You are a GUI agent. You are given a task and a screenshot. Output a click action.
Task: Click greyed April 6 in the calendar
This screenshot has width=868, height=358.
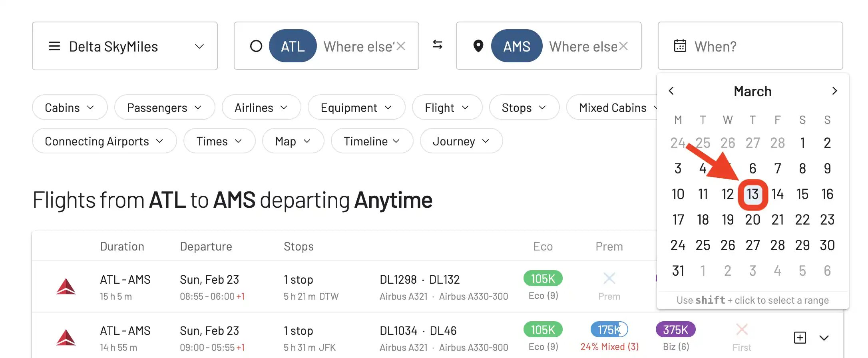coord(827,271)
